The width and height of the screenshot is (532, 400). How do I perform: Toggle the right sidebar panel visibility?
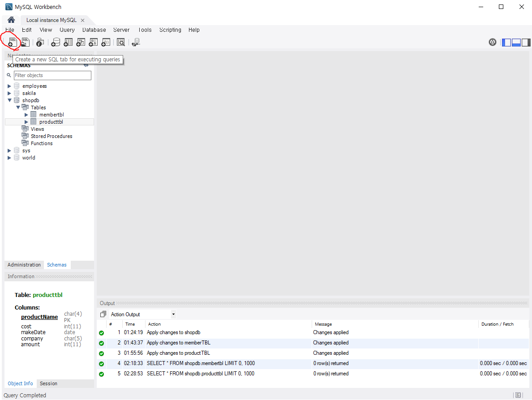[526, 43]
